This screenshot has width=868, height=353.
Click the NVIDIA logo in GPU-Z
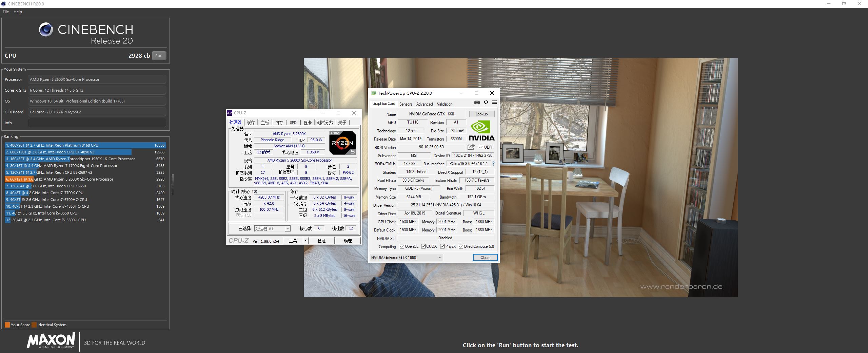481,131
